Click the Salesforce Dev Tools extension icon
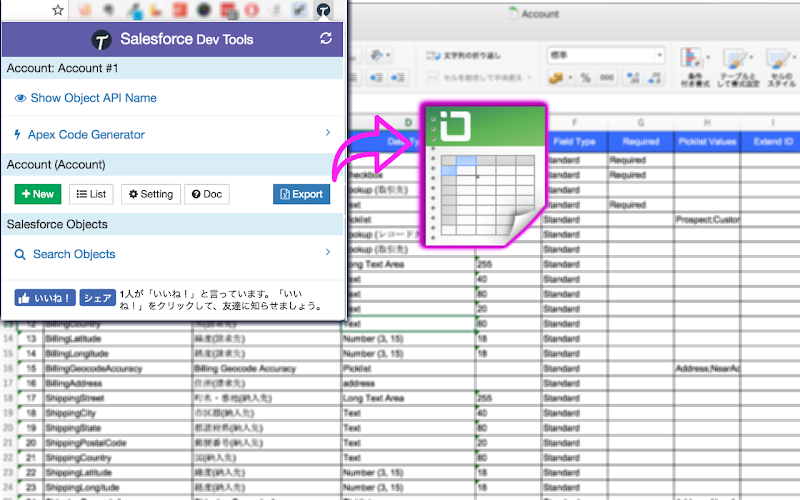 [x=323, y=10]
